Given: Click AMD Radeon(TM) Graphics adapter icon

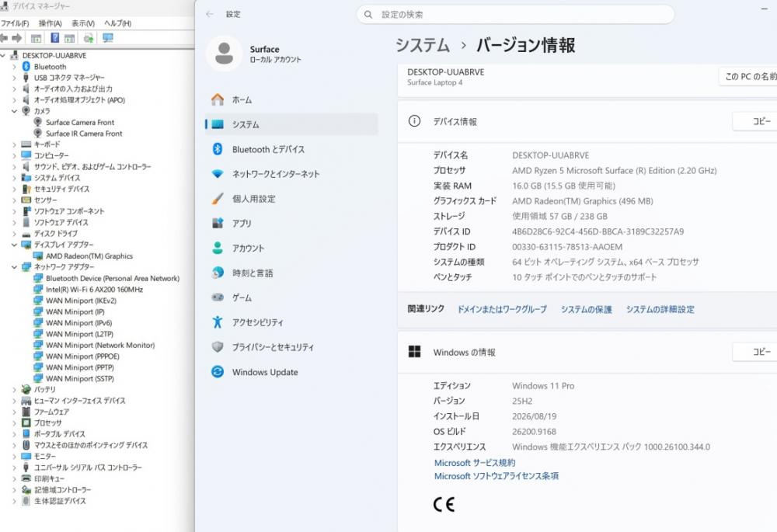Looking at the screenshot, I should click(x=37, y=256).
